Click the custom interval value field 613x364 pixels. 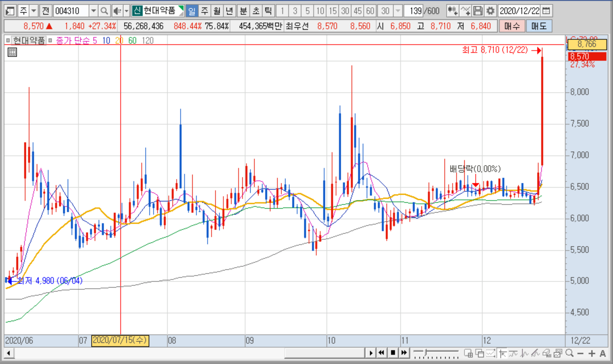[386, 11]
